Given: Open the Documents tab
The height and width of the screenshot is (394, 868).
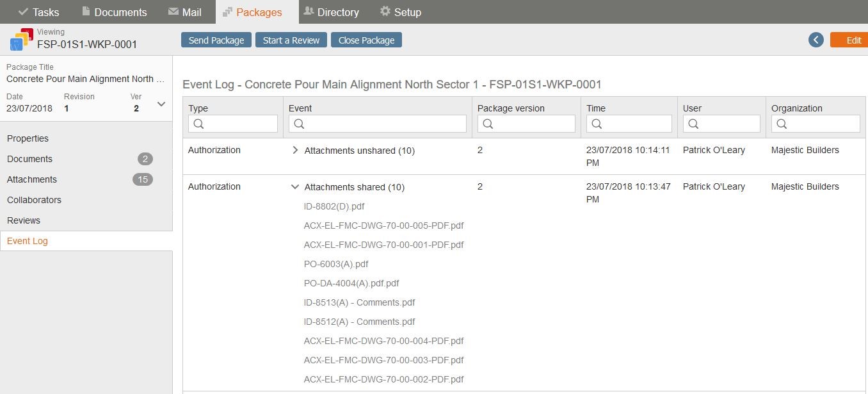Looking at the screenshot, I should (x=114, y=12).
